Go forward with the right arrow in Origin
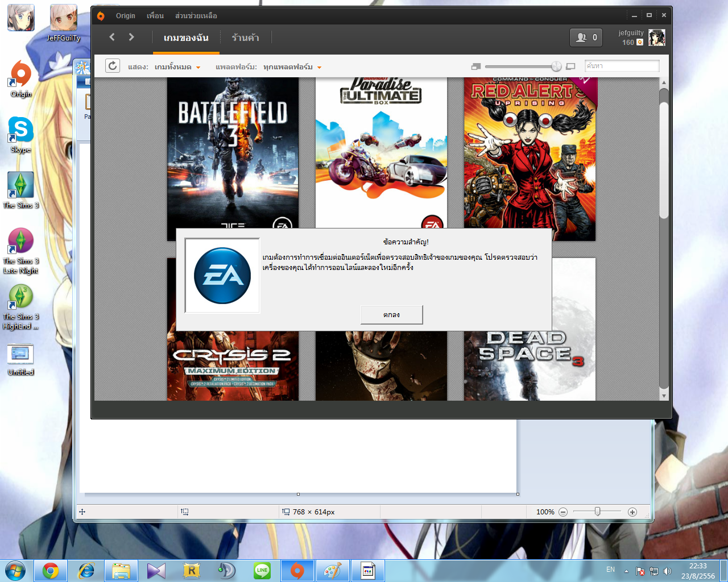The height and width of the screenshot is (582, 728). (131, 37)
